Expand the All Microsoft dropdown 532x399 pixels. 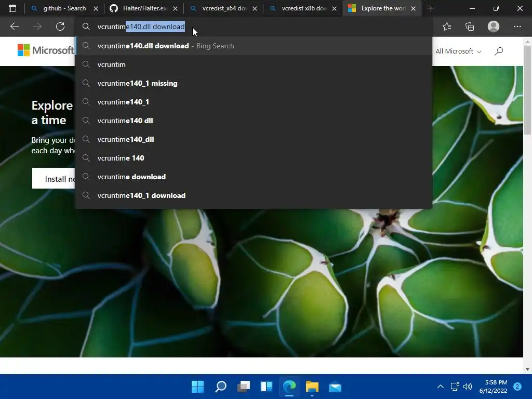(458, 51)
